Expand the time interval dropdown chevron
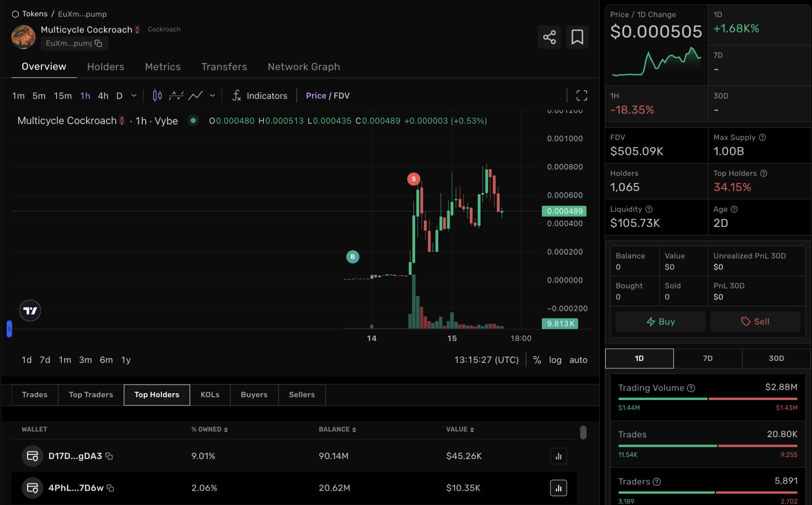This screenshot has height=505, width=812. coord(134,96)
